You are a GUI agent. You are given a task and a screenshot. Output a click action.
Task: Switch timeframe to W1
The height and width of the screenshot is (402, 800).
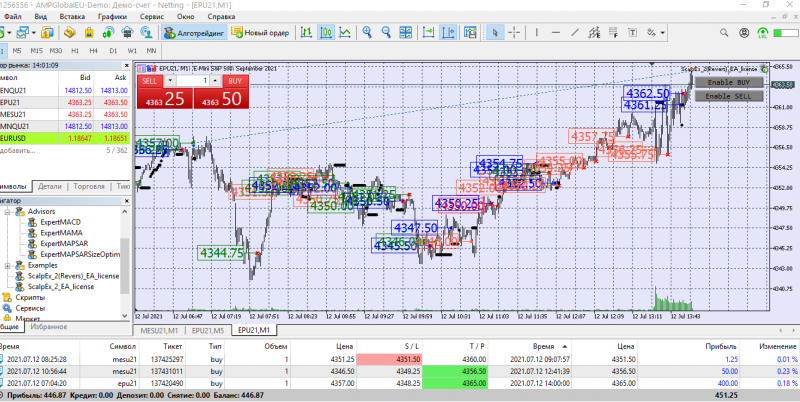(x=132, y=51)
